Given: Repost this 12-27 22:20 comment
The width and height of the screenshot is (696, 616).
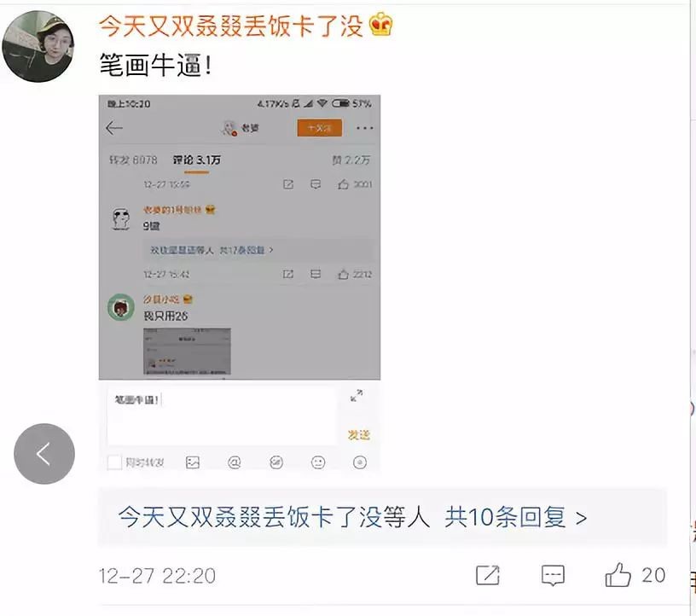Looking at the screenshot, I should coord(487,575).
